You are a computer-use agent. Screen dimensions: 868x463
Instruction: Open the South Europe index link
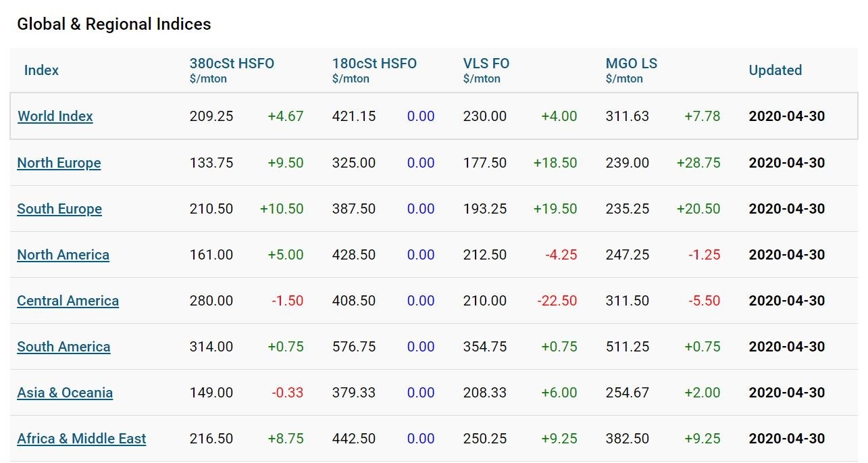pos(59,209)
